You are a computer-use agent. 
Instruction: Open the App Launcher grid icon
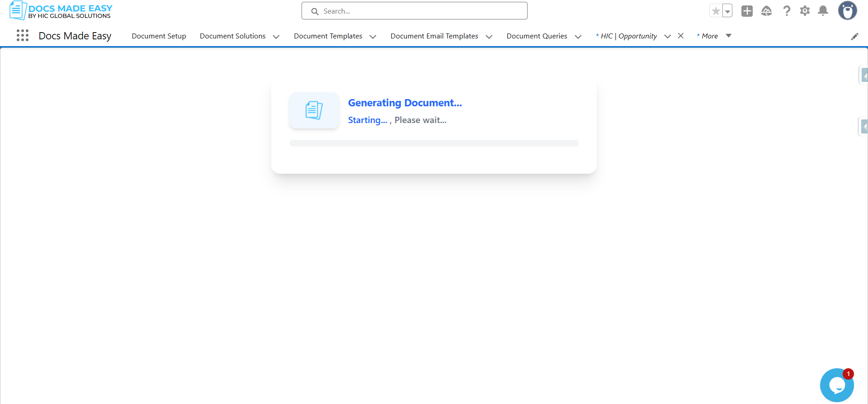[x=23, y=35]
